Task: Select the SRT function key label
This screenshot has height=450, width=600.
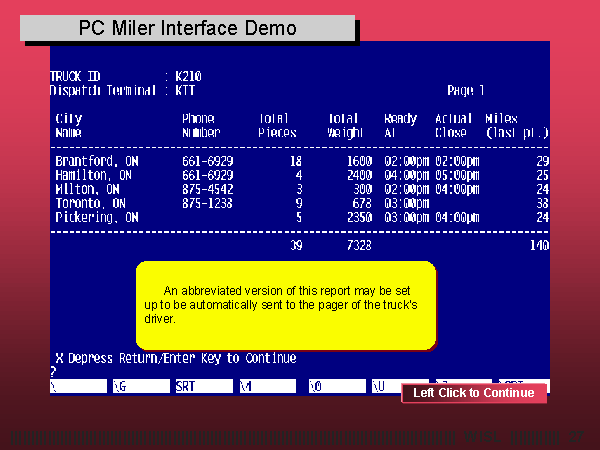Action: click(204, 386)
